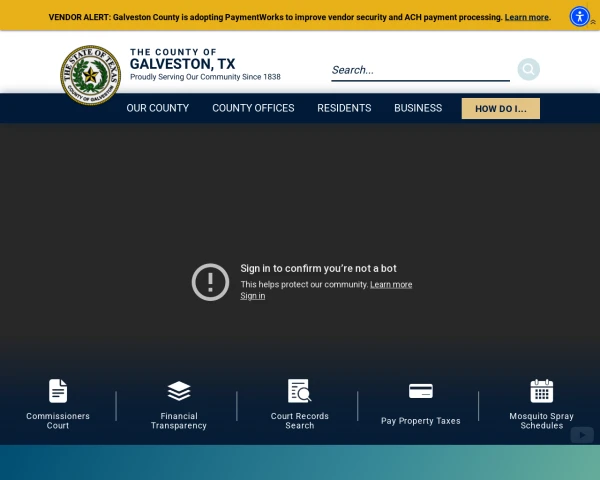The width and height of the screenshot is (600, 480).
Task: Click the Commissioners Court document icon
Action: 58,391
